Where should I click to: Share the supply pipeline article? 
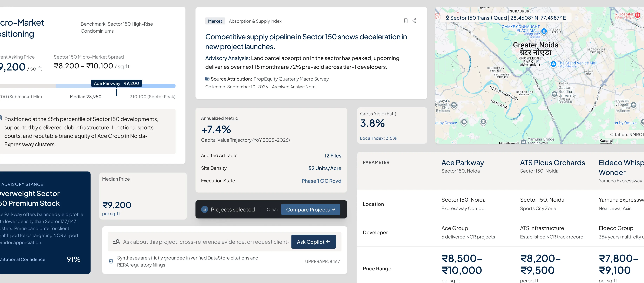tap(414, 21)
